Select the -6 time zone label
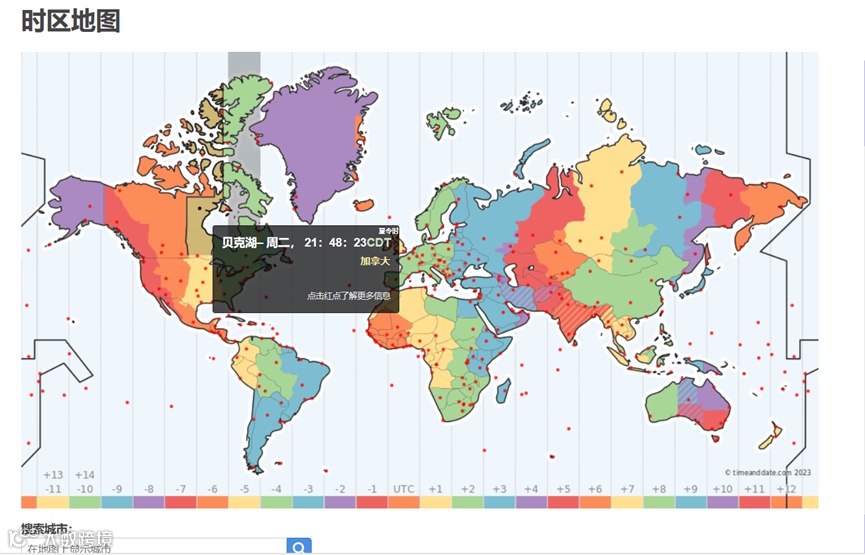This screenshot has height=555, width=865. click(212, 489)
